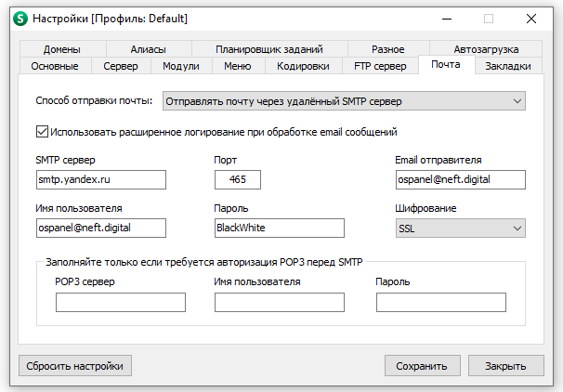Open the Сервер tab
Image resolution: width=563 pixels, height=392 pixels.
tap(121, 66)
